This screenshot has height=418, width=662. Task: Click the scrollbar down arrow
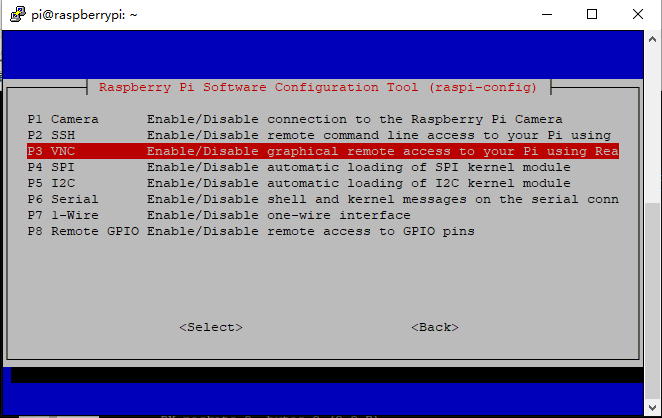click(x=653, y=407)
